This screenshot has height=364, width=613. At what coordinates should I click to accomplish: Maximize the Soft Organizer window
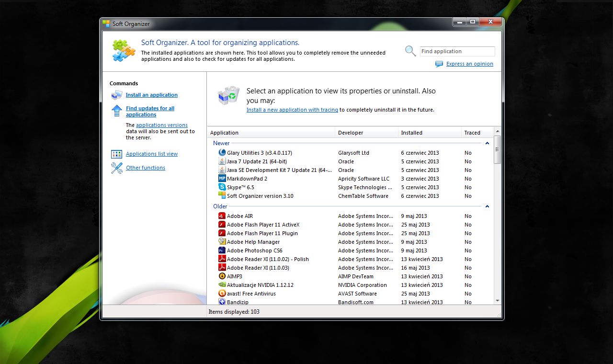tap(472, 22)
